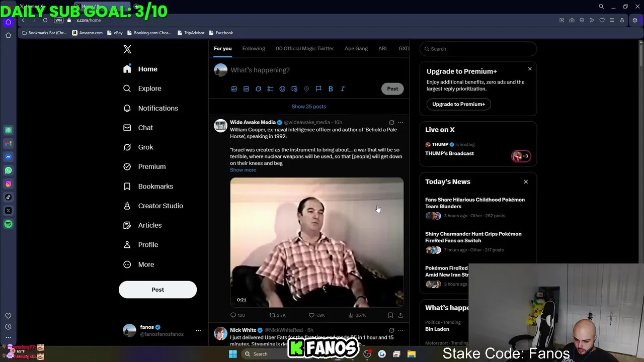Take a snapshot with camera toolbar icon
Viewport: 644px width, 362px height.
coord(572,20)
